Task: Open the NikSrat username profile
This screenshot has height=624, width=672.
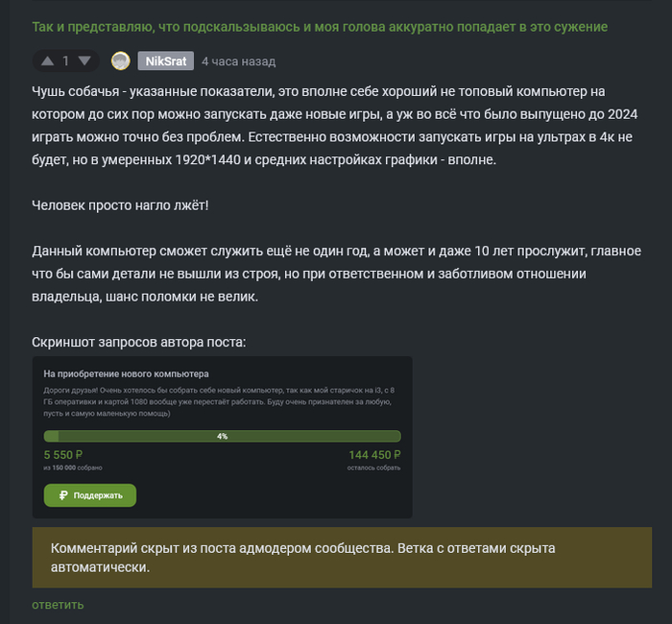Action: point(165,61)
